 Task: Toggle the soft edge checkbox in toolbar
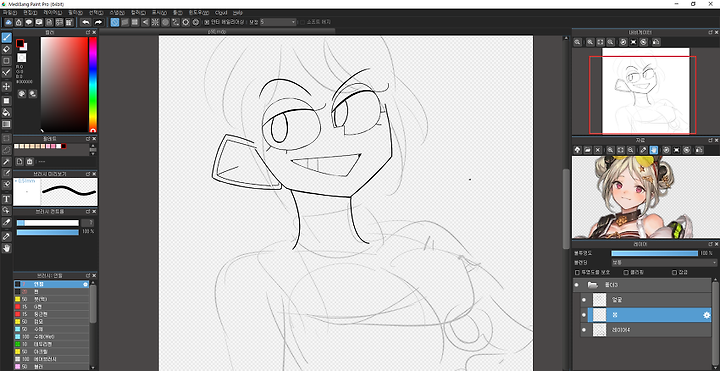tap(302, 22)
